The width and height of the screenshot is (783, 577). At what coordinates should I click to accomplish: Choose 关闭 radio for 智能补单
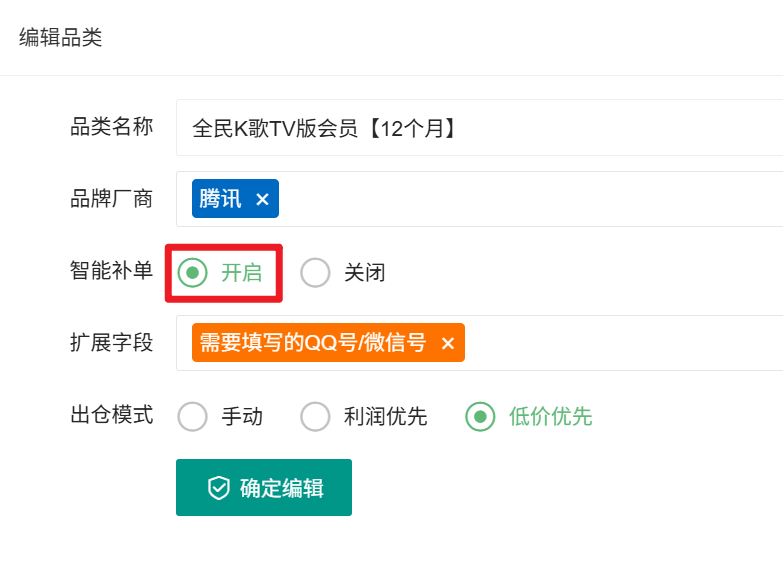pos(315,273)
